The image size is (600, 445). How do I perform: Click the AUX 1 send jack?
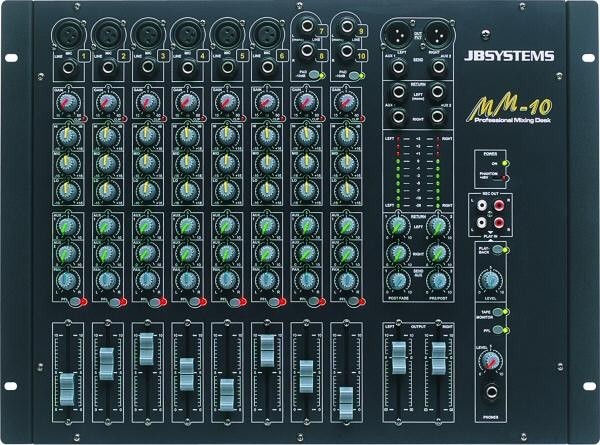click(x=398, y=67)
